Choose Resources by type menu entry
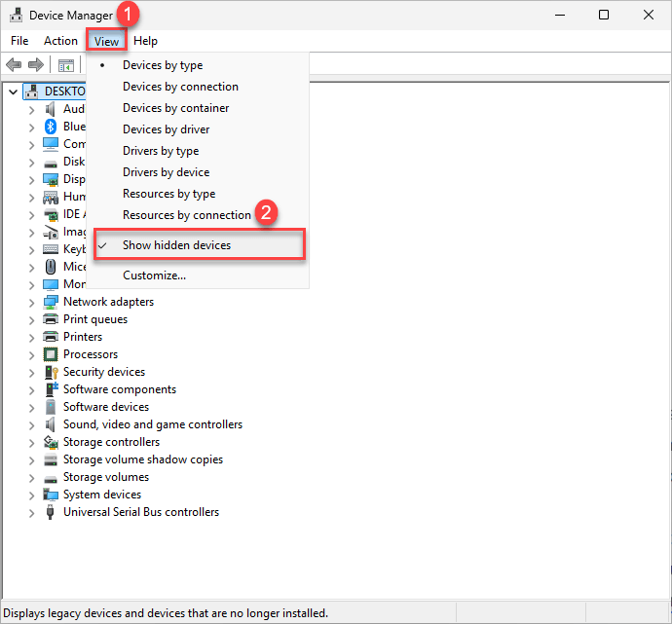The image size is (672, 624). pyautogui.click(x=168, y=194)
